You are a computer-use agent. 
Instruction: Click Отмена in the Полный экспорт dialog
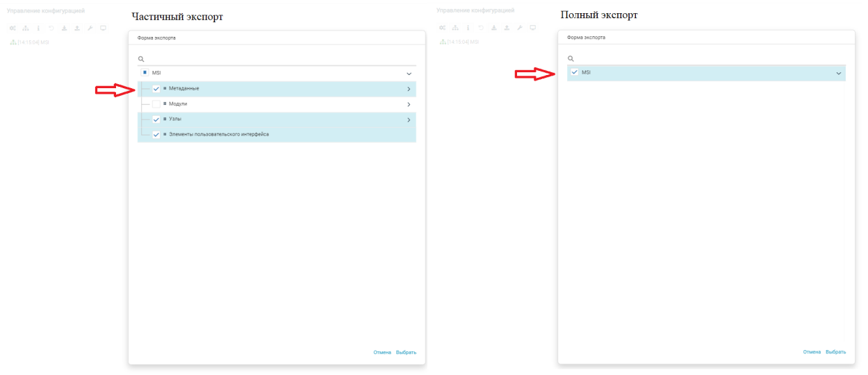coord(812,352)
